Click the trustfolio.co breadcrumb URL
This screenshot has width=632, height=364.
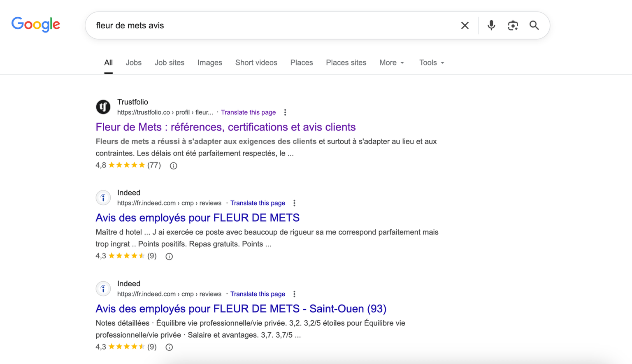[x=165, y=112]
